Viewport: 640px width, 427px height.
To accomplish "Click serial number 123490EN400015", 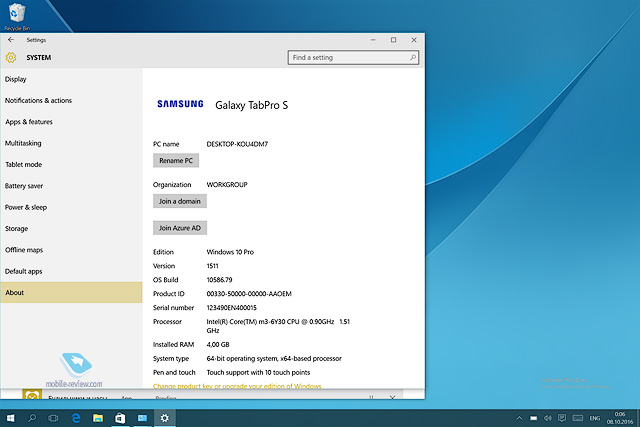I will click(x=231, y=308).
